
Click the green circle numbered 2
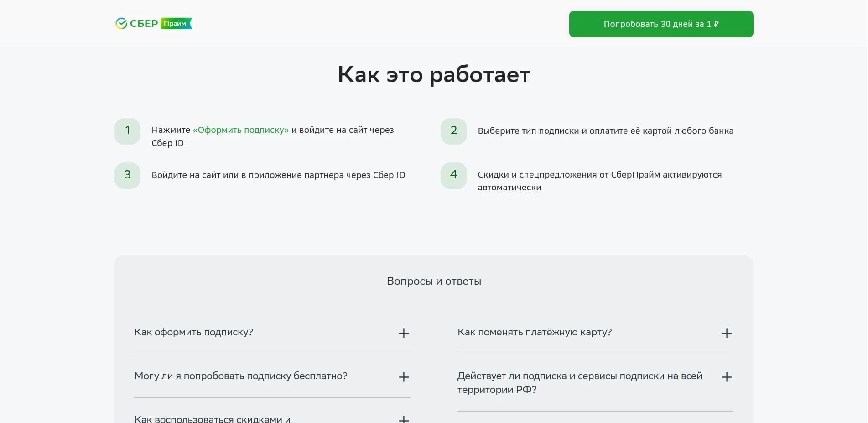click(x=453, y=131)
